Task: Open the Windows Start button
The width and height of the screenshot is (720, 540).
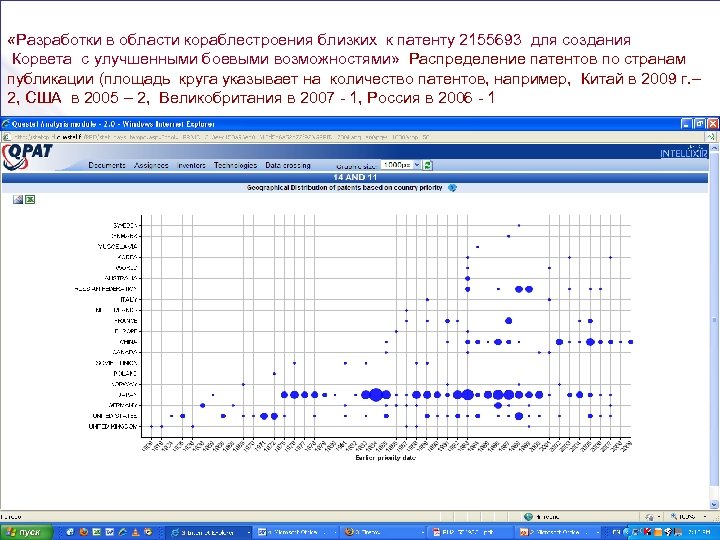Action: 26,532
